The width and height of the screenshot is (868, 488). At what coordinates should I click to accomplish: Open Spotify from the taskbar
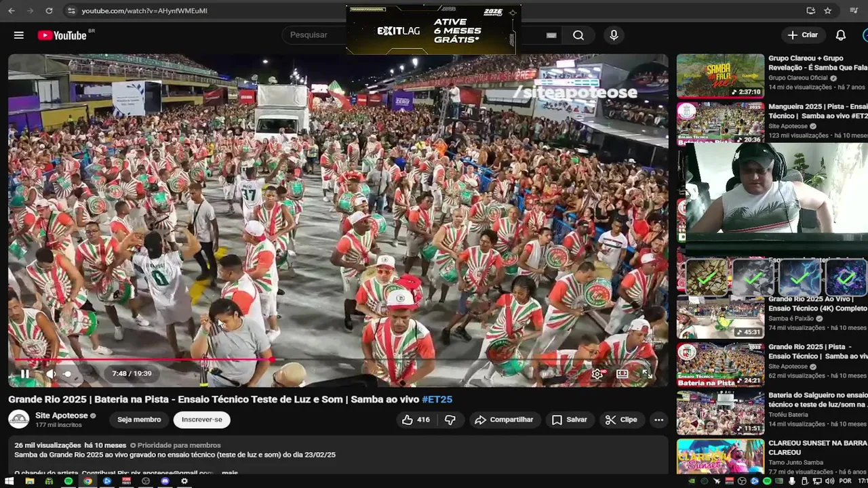click(68, 481)
